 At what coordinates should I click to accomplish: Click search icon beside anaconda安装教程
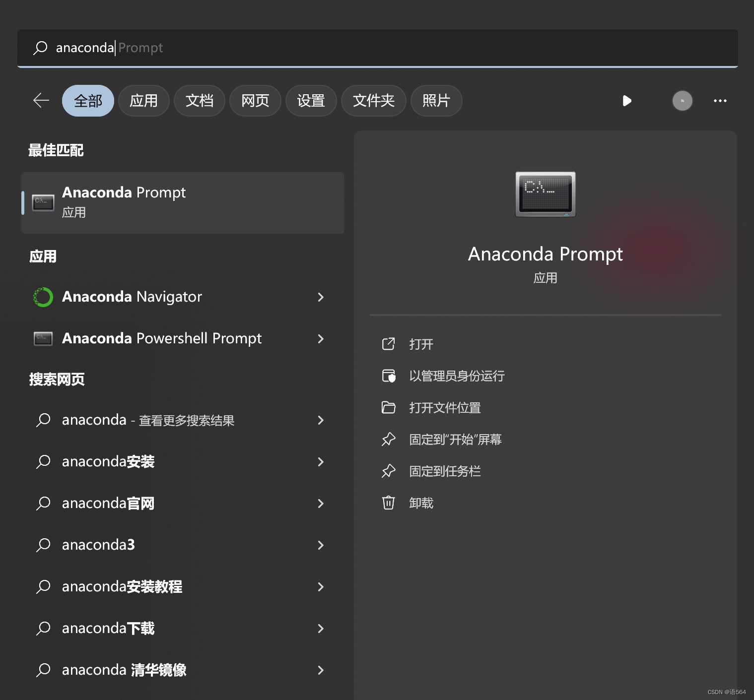[x=43, y=587]
